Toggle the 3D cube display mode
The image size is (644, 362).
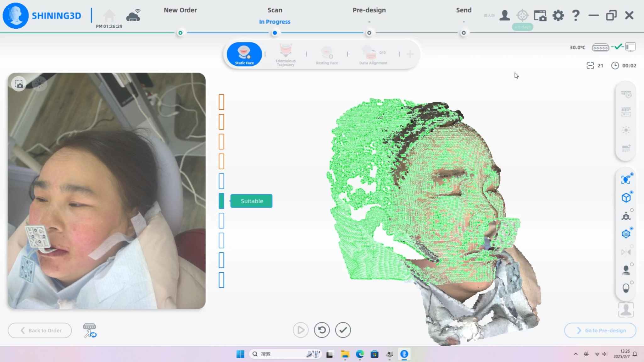tap(626, 198)
